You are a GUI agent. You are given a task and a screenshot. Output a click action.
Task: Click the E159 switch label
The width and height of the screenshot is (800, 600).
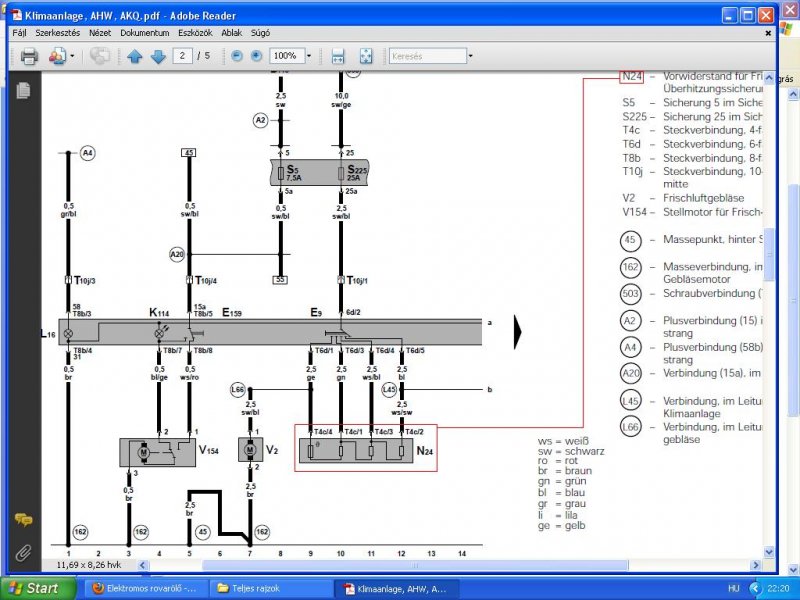coord(232,313)
